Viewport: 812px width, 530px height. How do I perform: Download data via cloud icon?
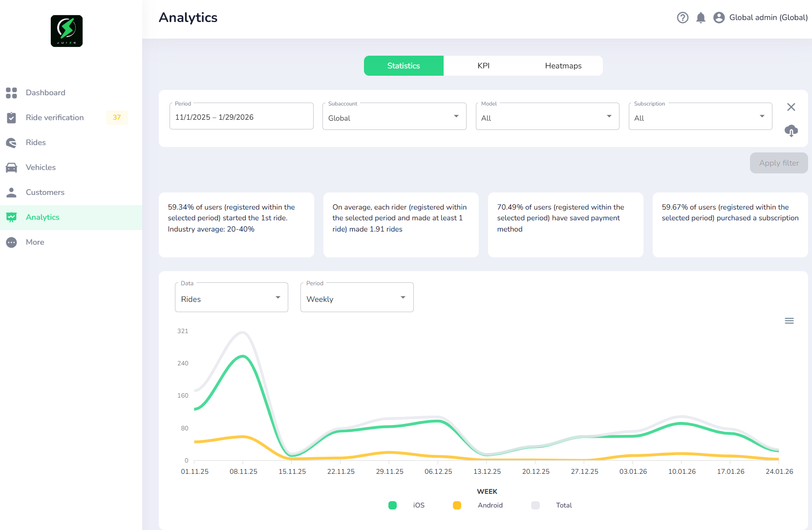pos(791,130)
